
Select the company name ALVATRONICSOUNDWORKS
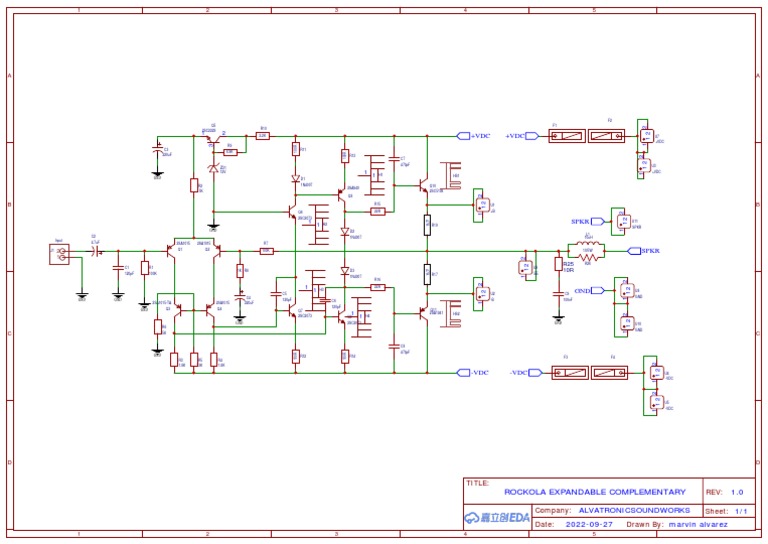coord(634,510)
